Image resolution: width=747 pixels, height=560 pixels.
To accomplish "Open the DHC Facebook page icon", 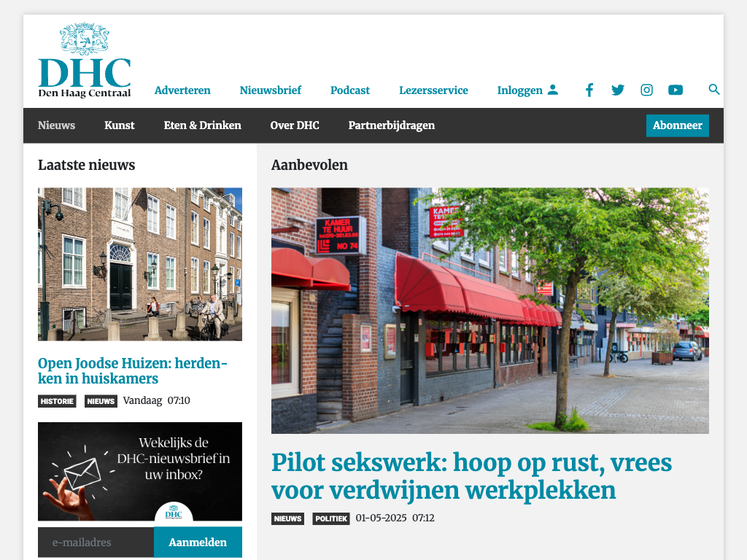I will click(x=589, y=90).
